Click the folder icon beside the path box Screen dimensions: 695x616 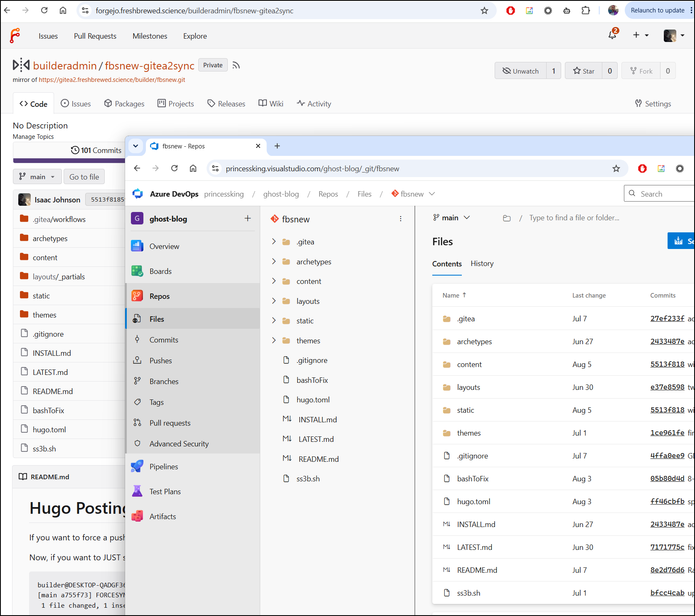click(507, 218)
